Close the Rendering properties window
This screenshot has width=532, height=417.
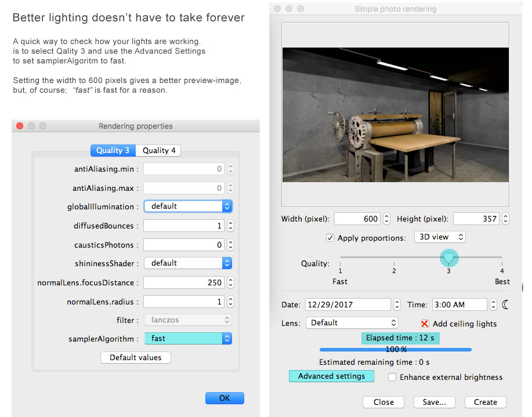click(x=19, y=126)
